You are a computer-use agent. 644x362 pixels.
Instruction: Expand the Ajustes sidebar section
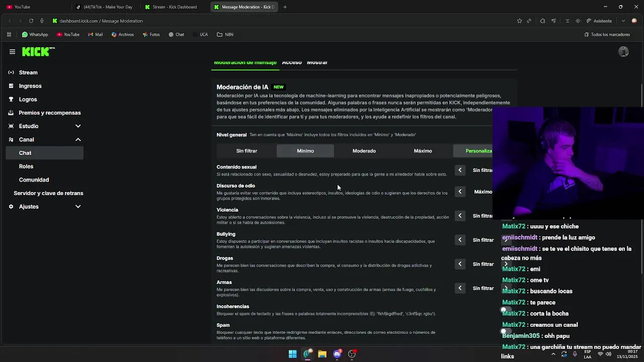tap(78, 207)
